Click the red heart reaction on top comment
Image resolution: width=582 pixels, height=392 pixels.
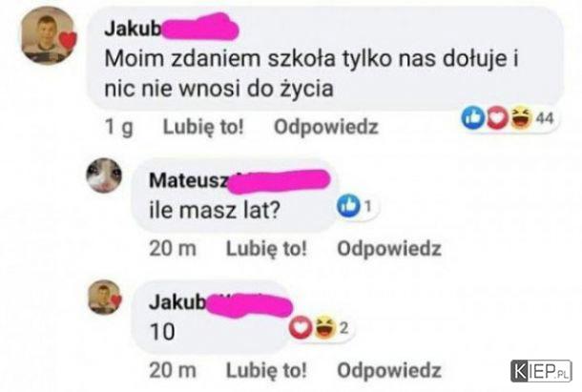pos(497,117)
